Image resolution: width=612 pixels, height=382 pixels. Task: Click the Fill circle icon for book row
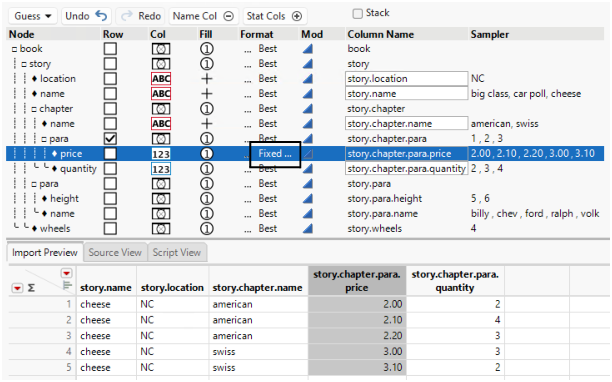tap(206, 49)
